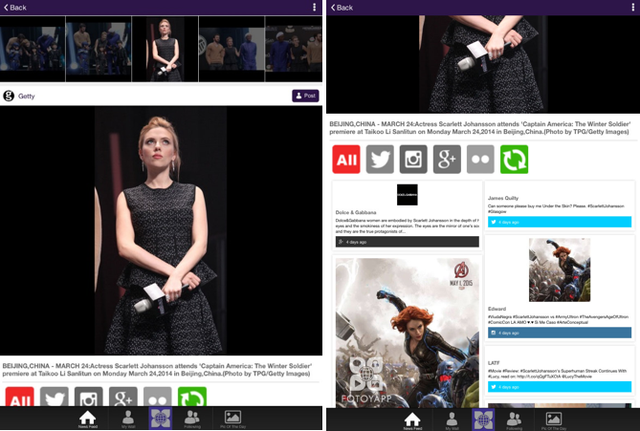Viewport: 640px width, 431px height.
Task: Select the All filter icon in right screen
Action: tap(347, 159)
